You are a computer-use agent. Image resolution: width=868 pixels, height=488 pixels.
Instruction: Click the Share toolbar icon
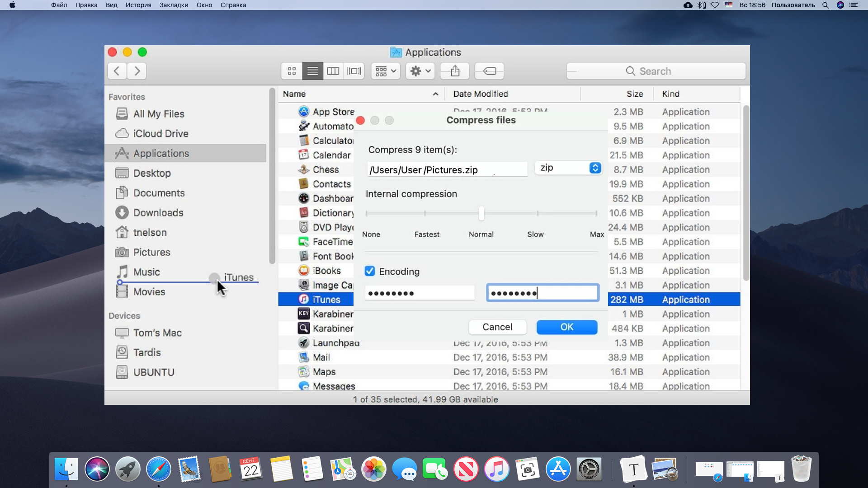tap(455, 71)
